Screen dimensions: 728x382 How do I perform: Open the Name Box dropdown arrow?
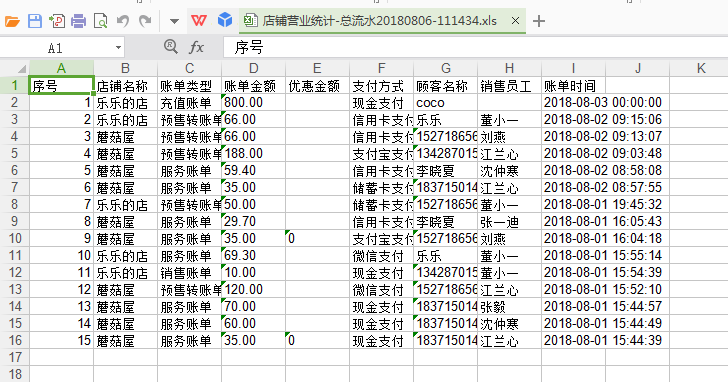tap(118, 48)
